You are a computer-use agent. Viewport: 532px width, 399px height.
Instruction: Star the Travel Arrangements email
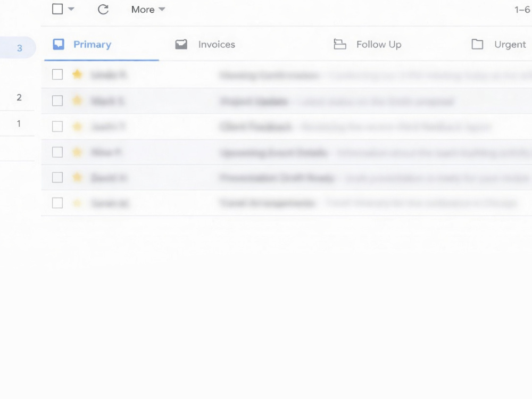point(77,203)
